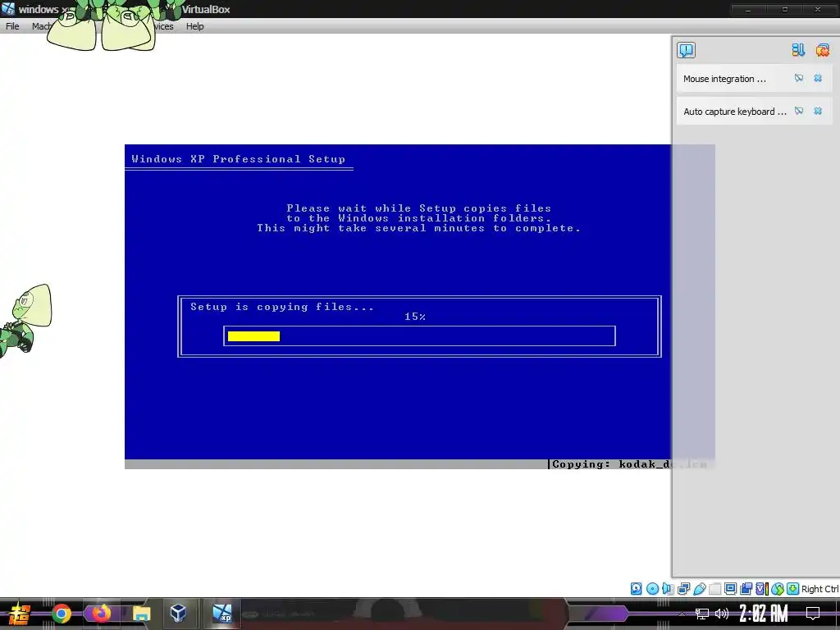840x630 pixels.
Task: Click the Notification Center speech bubble icon
Action: (x=686, y=50)
